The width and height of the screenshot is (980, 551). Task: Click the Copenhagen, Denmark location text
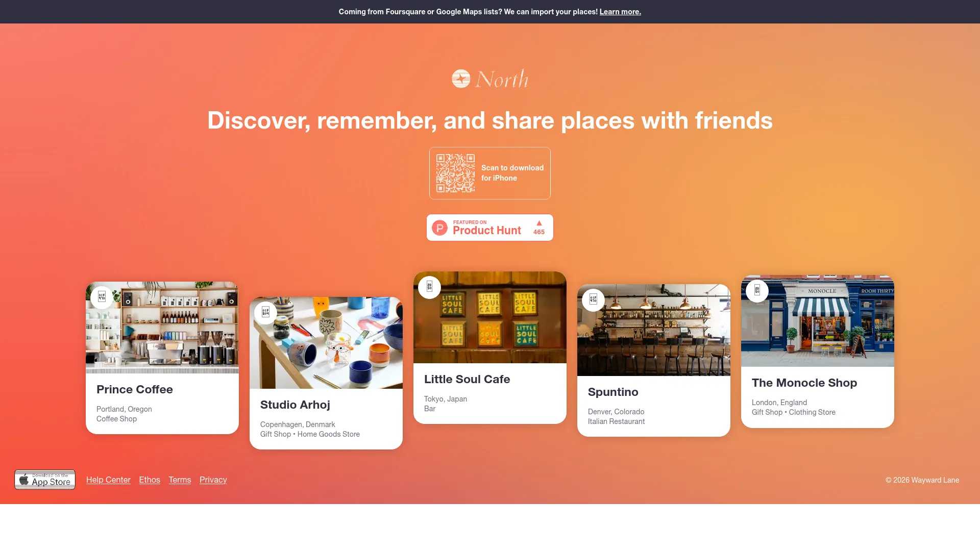pos(298,424)
